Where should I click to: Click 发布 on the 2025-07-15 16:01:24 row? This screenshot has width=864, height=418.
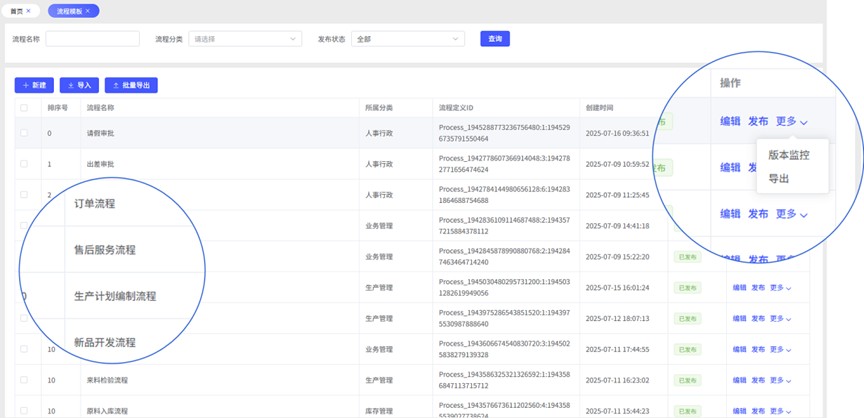[x=758, y=287]
